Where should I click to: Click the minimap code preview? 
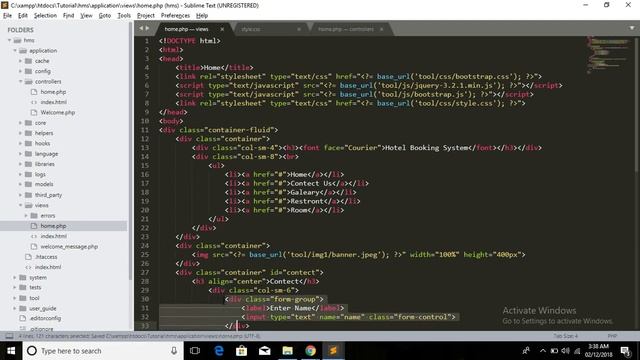pos(608,55)
